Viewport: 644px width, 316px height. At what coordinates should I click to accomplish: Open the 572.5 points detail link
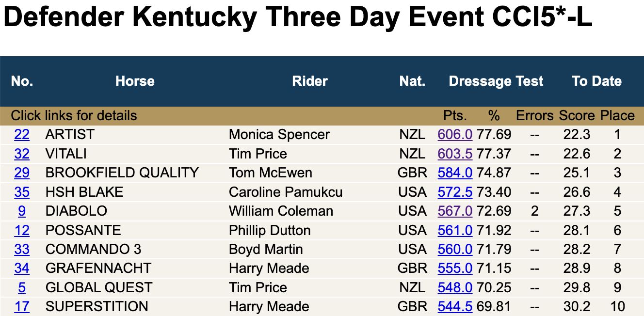455,192
